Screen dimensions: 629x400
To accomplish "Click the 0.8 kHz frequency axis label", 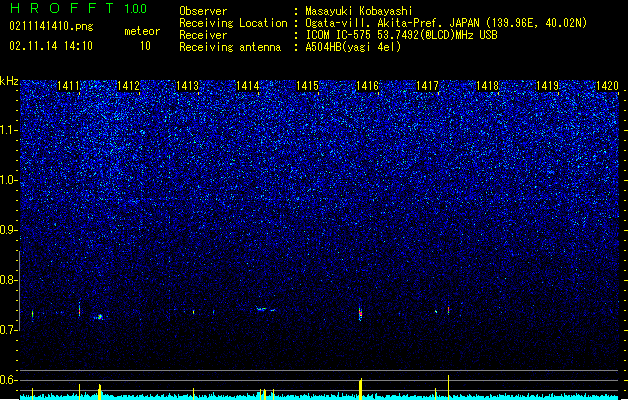I will [x=8, y=280].
